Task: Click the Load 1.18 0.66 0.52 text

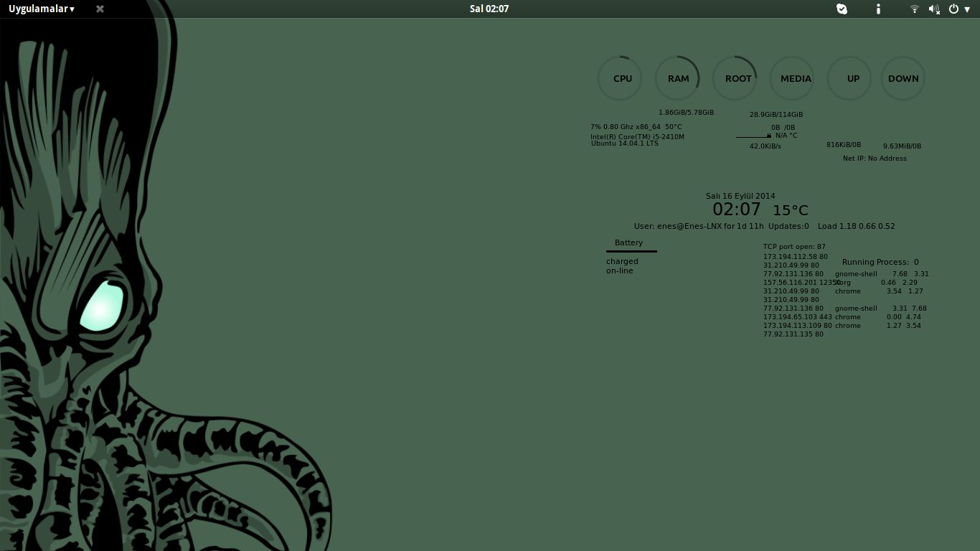Action: click(x=857, y=226)
